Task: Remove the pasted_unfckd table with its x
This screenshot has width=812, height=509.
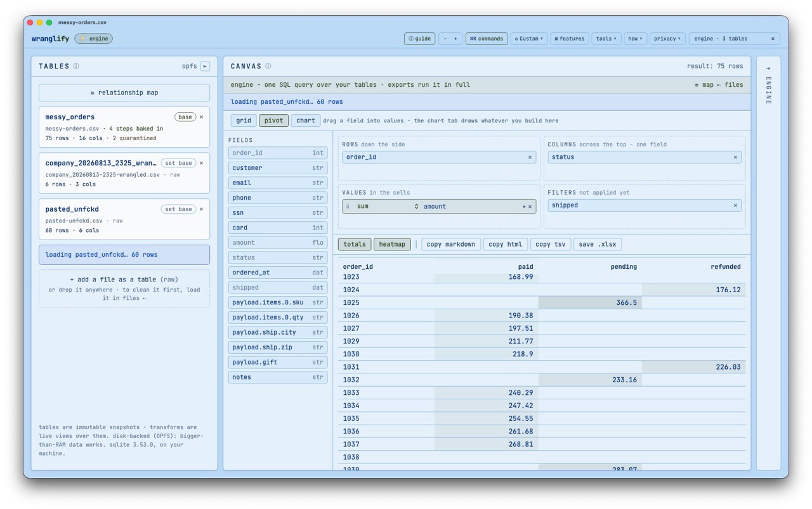Action: 202,209
